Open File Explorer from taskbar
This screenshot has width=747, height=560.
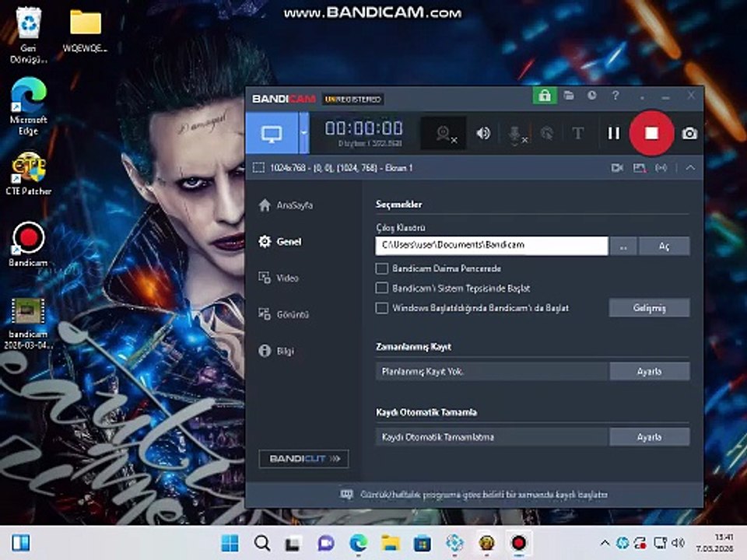coord(390,543)
